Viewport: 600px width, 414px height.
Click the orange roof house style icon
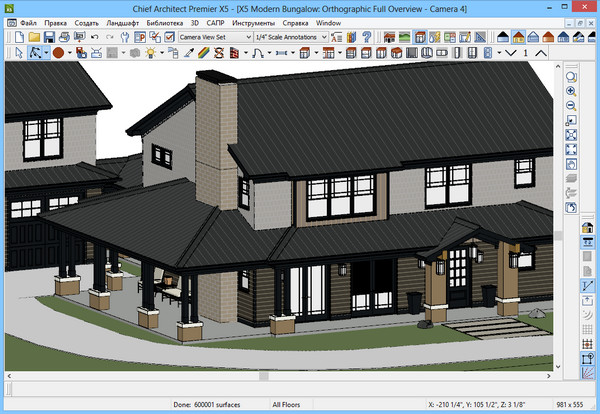(548, 37)
